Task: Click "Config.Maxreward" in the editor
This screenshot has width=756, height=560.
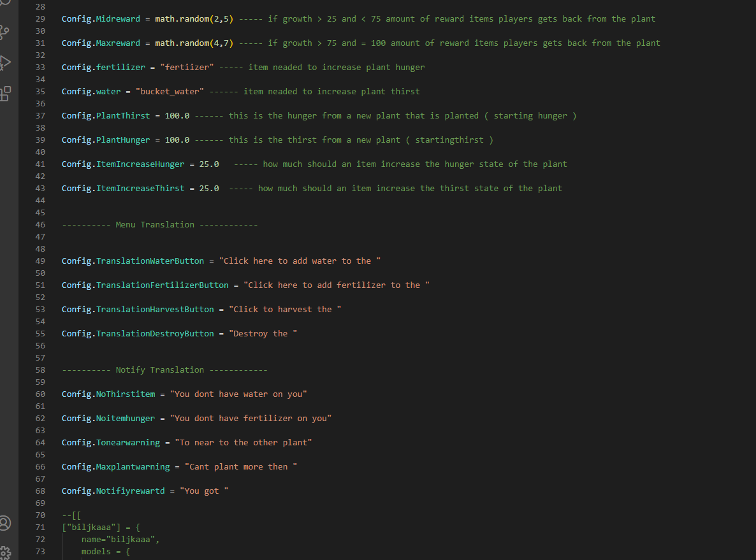Action: 101,43
